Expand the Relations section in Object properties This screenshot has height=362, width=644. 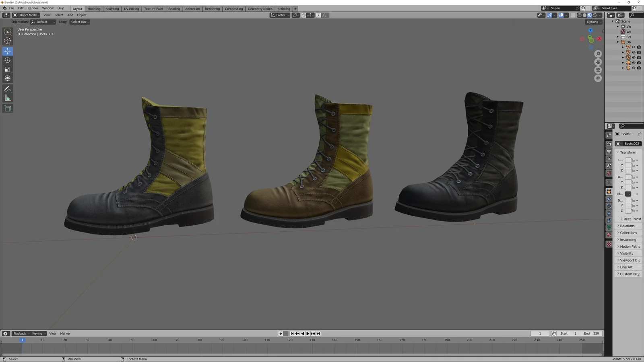627,226
